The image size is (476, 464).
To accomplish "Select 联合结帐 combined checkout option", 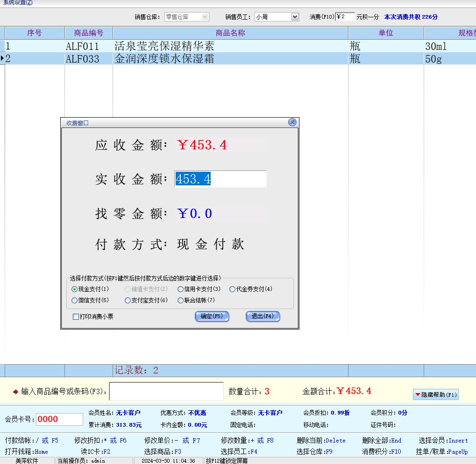I will [180, 301].
